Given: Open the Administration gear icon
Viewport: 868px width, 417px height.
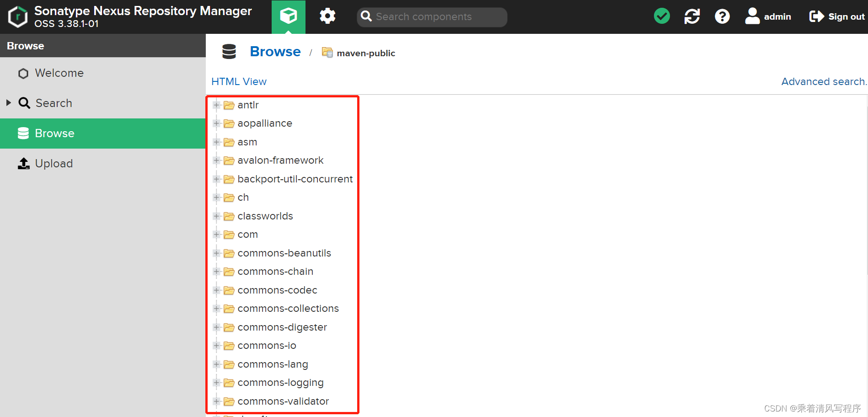Looking at the screenshot, I should (x=327, y=16).
